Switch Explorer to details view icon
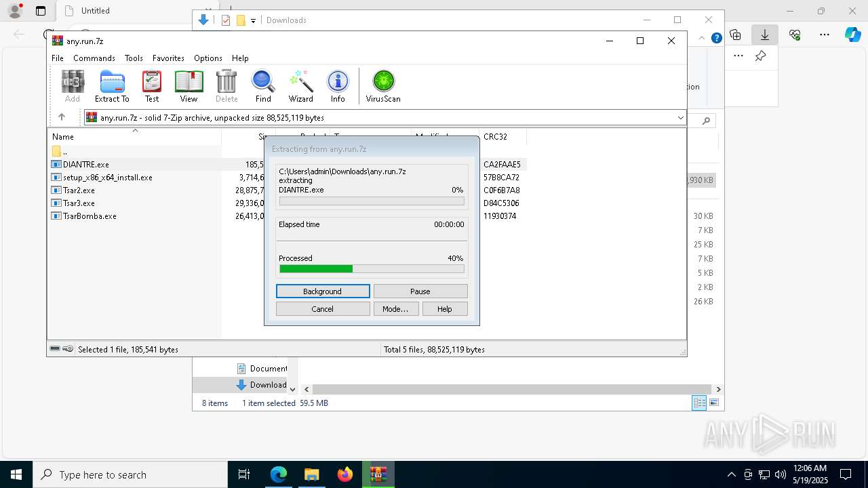The width and height of the screenshot is (868, 488). pos(699,403)
